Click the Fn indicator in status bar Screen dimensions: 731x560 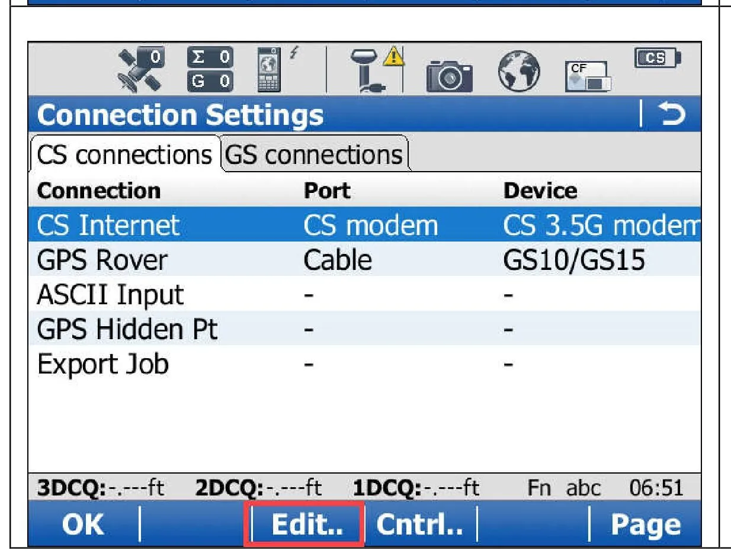tap(539, 488)
